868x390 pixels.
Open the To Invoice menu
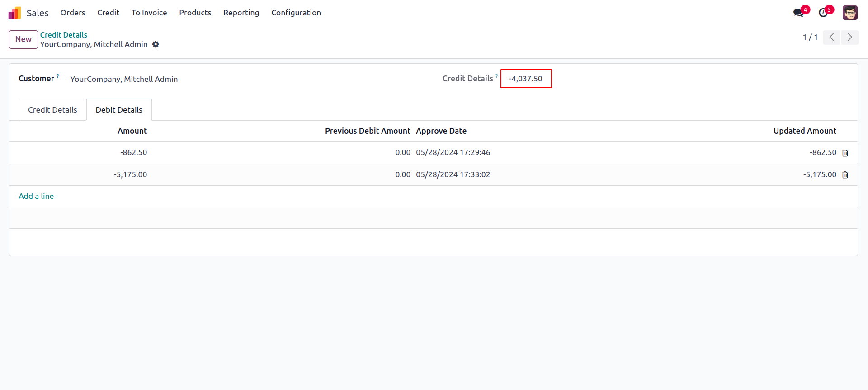point(149,13)
